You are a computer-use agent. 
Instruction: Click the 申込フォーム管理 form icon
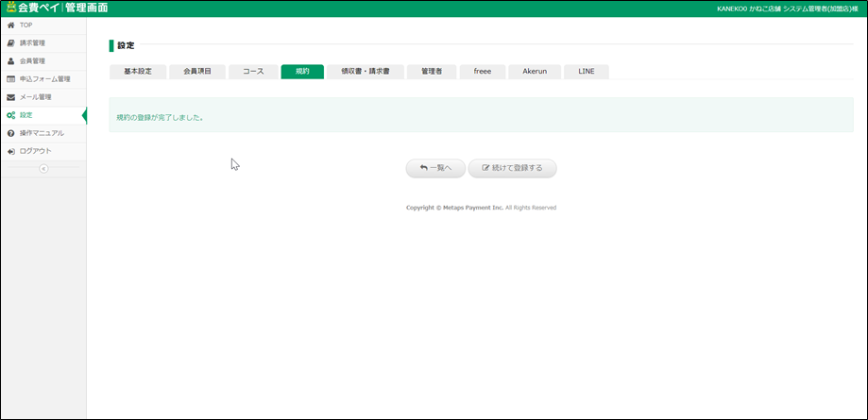pos(10,78)
